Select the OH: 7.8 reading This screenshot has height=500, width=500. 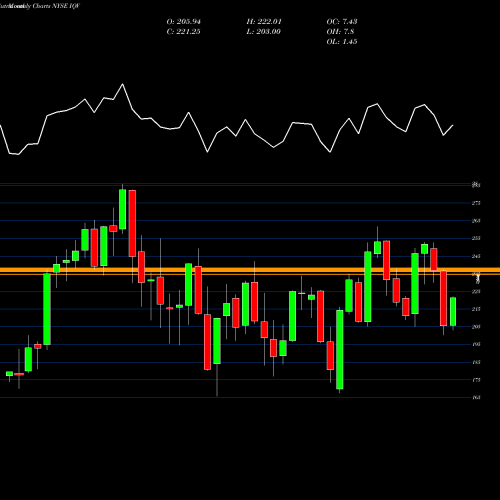tap(340, 32)
